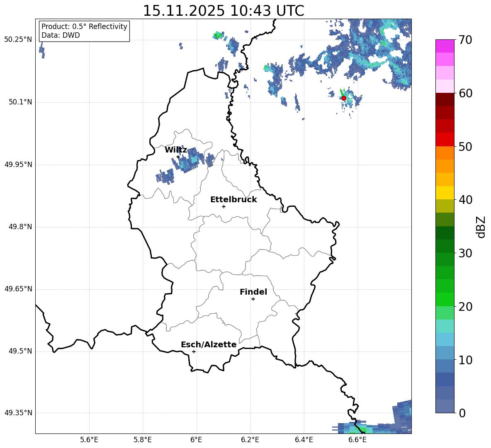Select the Ettelbruck city label
491x448 pixels.
(x=233, y=200)
